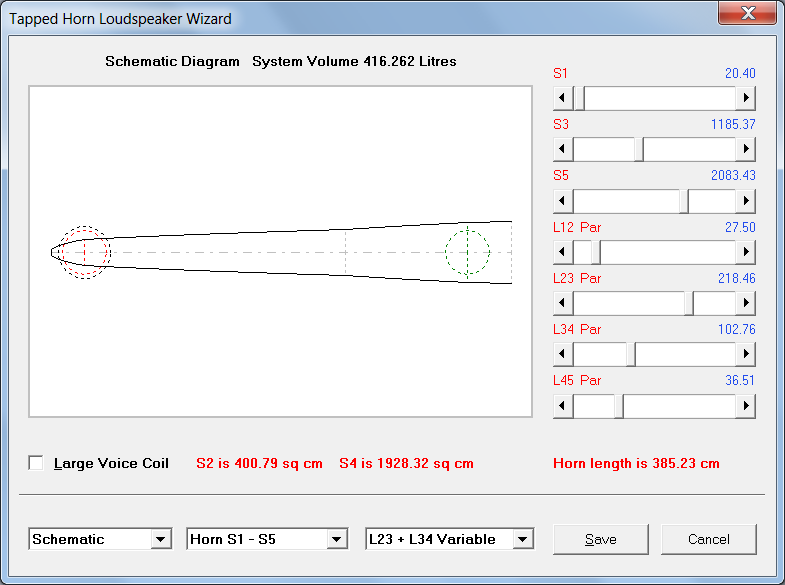Click the L23 value 218.46

point(737,278)
